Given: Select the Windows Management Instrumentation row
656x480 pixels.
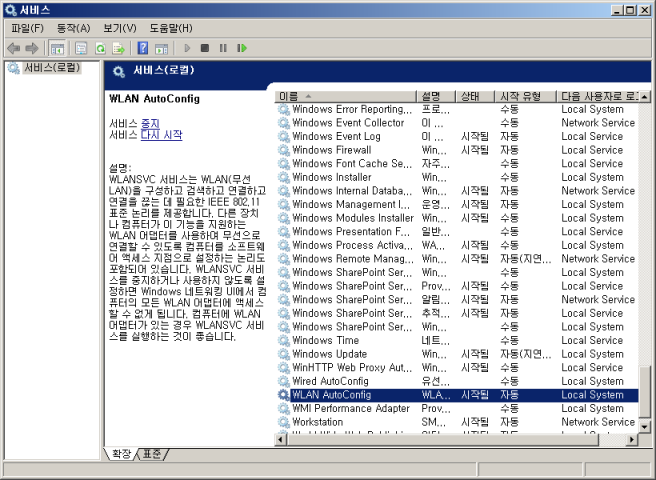Looking at the screenshot, I should click(457, 205).
